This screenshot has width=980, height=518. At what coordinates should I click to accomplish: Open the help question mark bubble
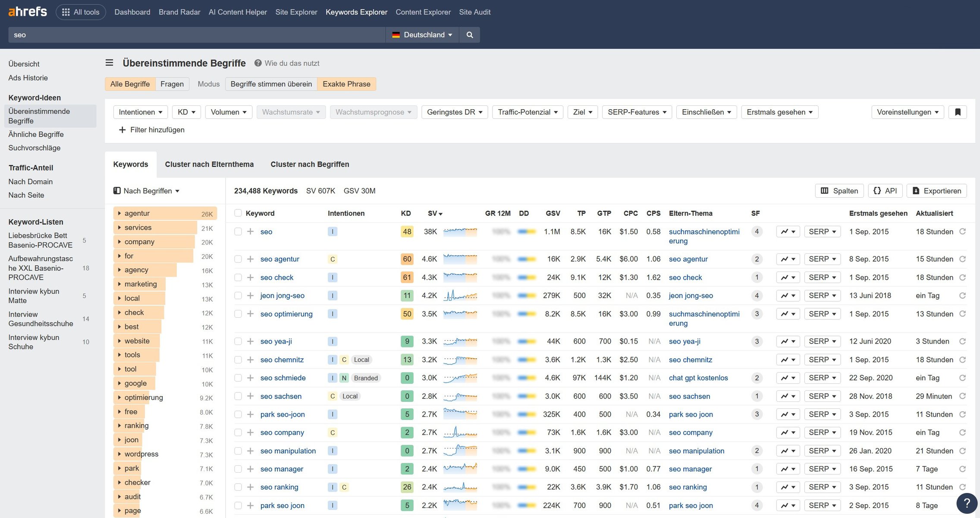967,503
